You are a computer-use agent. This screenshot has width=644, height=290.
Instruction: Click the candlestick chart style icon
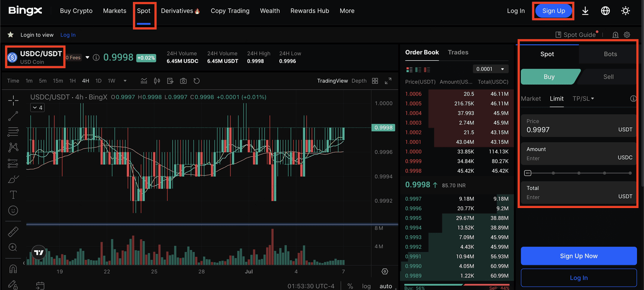tap(157, 81)
